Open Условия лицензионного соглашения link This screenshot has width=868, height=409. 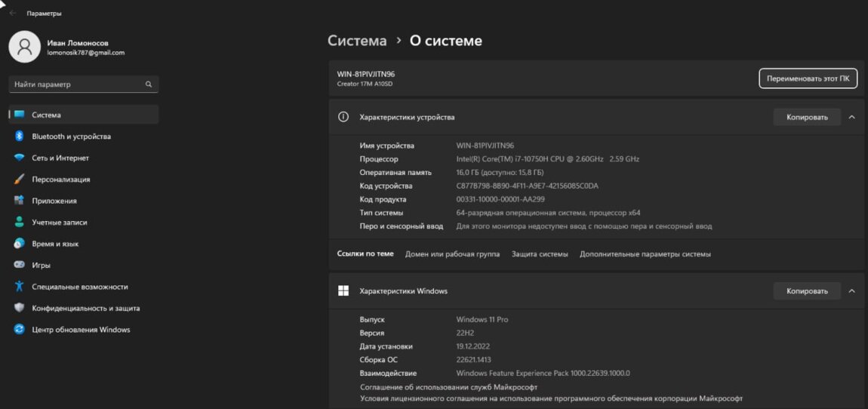[551, 398]
